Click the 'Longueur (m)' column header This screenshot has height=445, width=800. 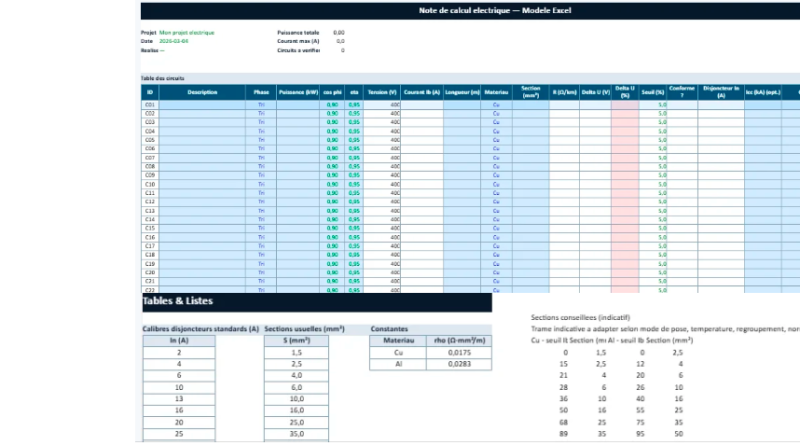point(462,92)
